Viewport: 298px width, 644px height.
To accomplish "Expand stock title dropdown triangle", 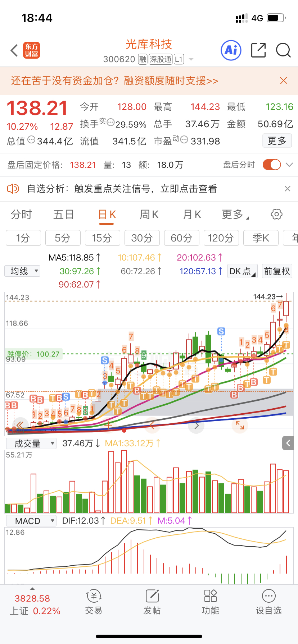I will (x=191, y=59).
